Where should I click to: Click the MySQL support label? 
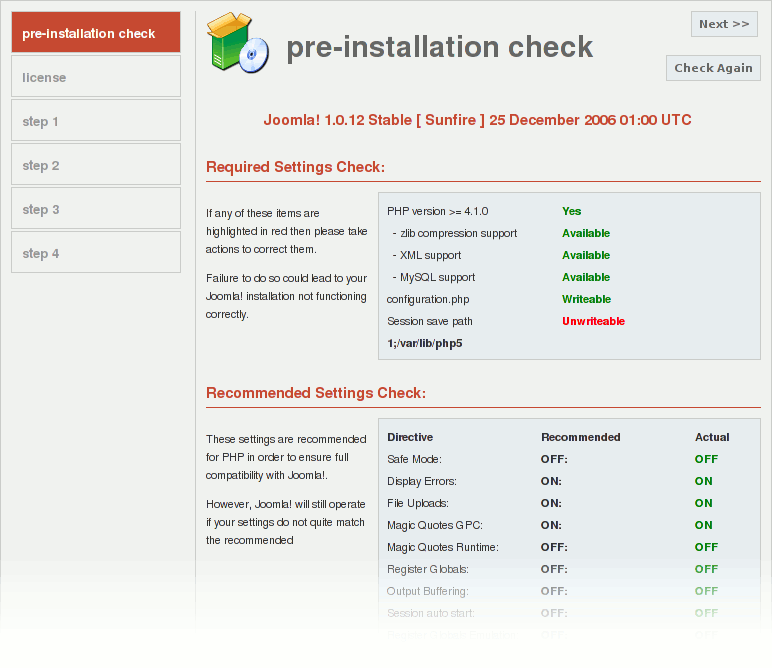(437, 277)
